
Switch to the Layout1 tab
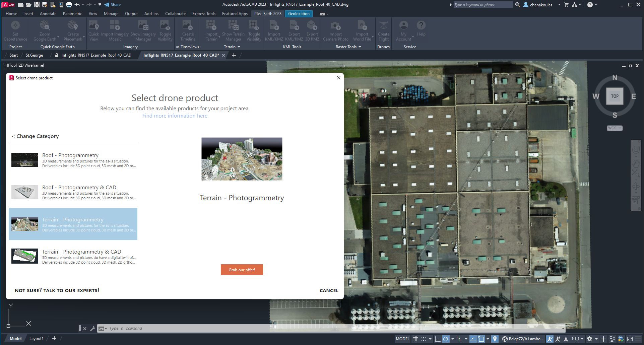click(x=36, y=339)
